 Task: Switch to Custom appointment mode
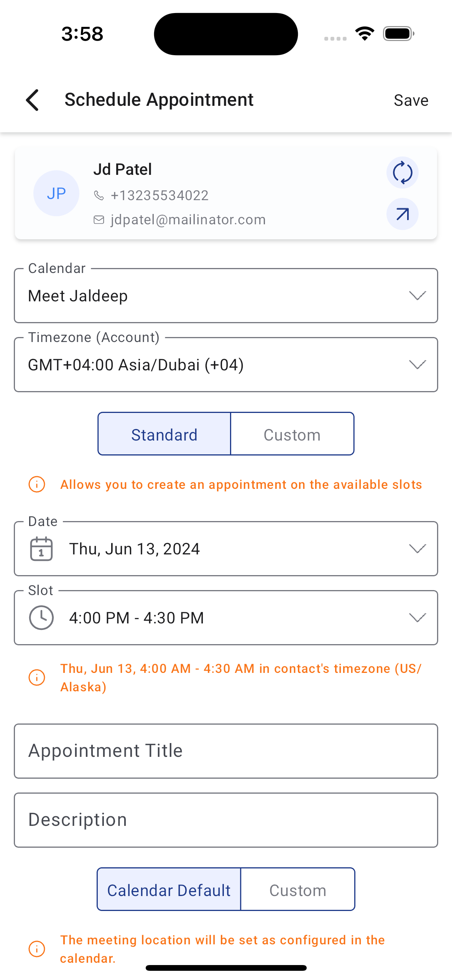click(x=292, y=434)
